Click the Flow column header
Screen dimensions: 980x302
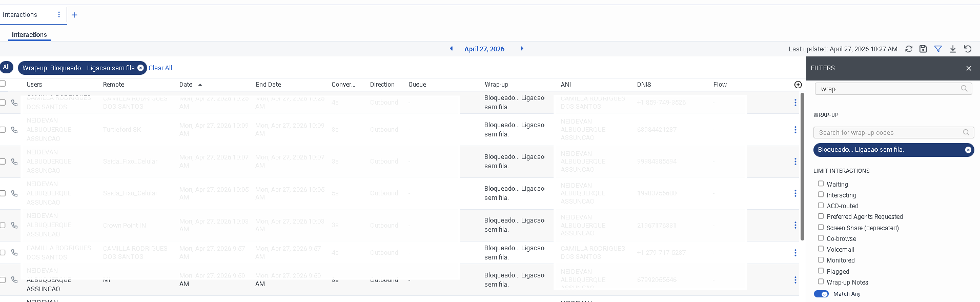[x=720, y=85]
